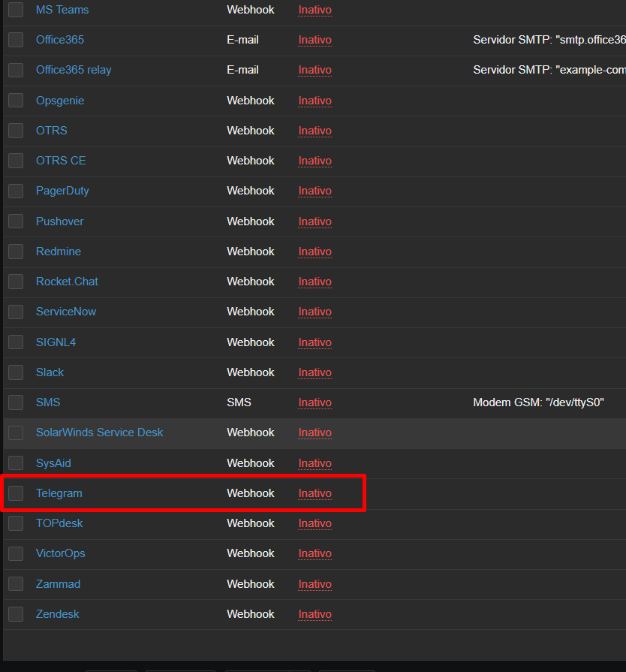Select E-mail type in Office365 relay row
626x672 pixels.
[242, 70]
